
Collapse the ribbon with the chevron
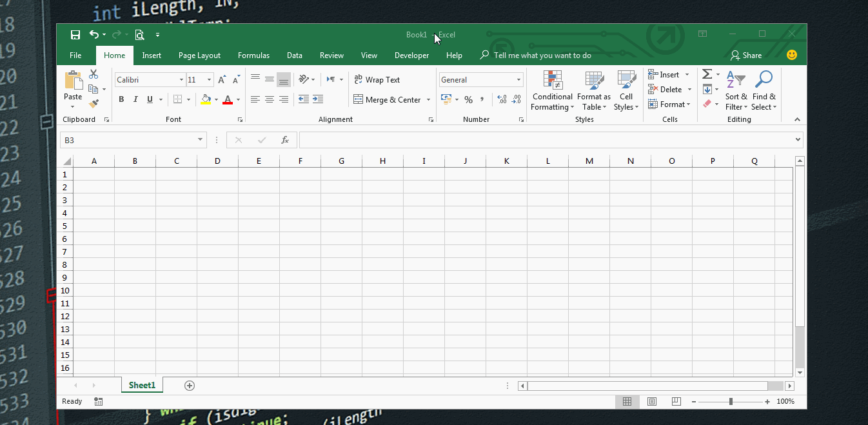[x=797, y=119]
